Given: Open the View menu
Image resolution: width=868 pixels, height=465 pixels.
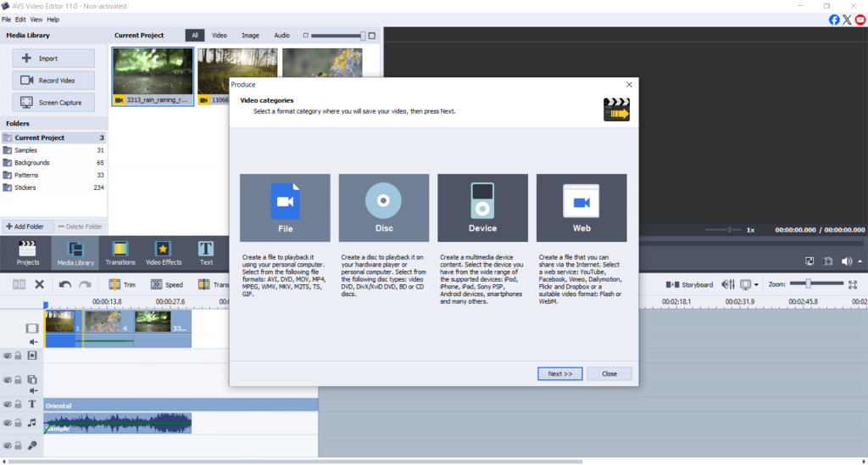Looking at the screenshot, I should pos(36,20).
